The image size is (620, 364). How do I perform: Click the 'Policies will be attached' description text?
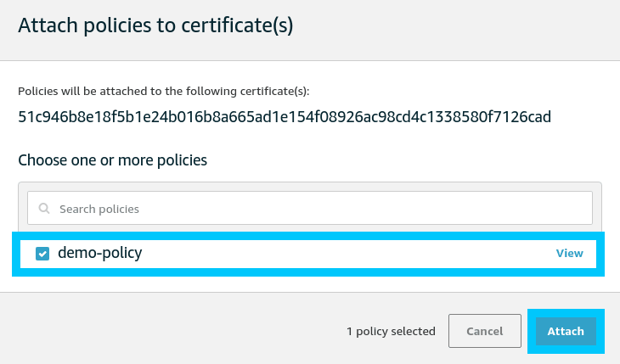164,90
